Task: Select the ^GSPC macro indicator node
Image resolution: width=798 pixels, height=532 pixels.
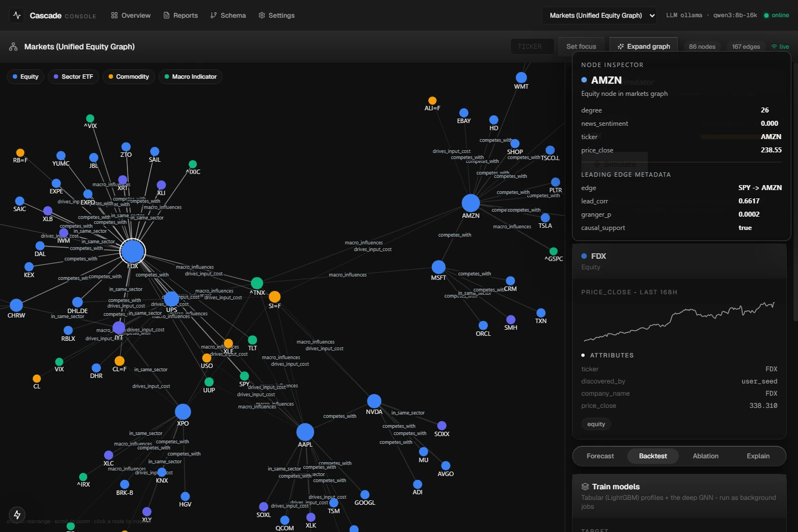Action: tap(554, 252)
